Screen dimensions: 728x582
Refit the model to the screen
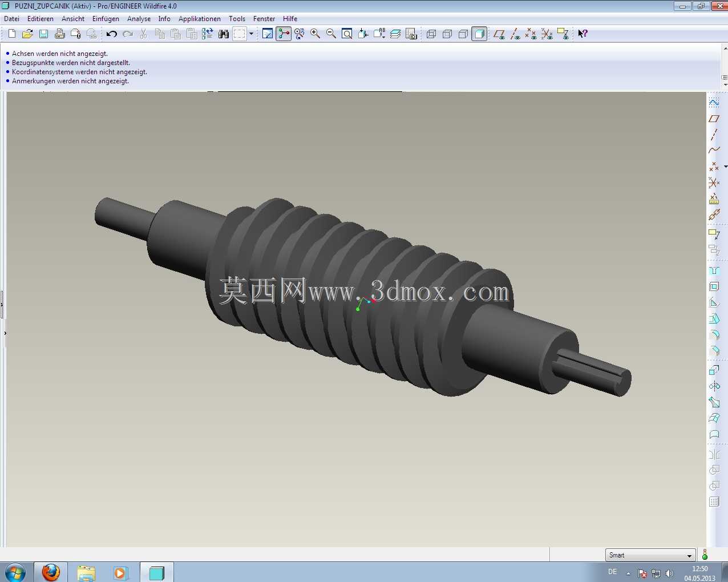click(347, 34)
